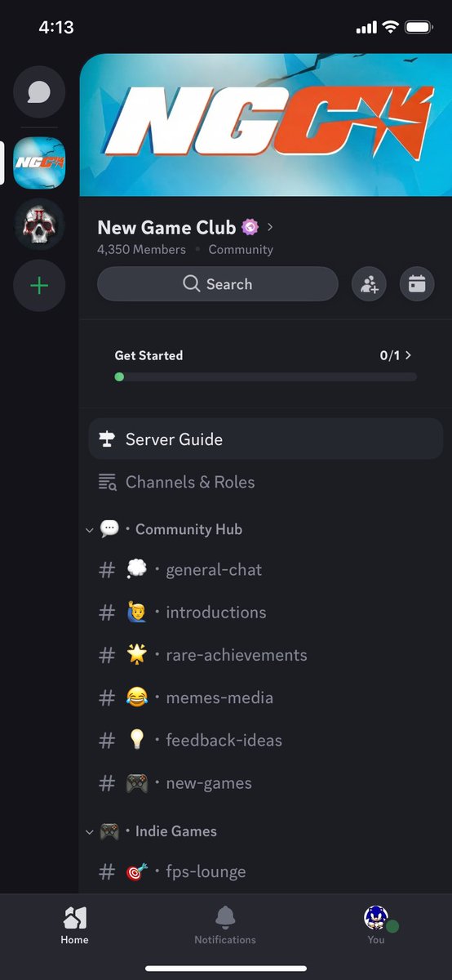The width and height of the screenshot is (452, 980).
Task: Tap the light bulb emoji for feedback-ideas
Action: 136,740
